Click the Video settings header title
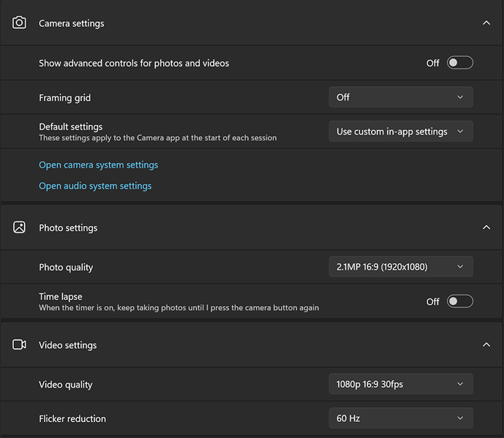Viewport: 504px width, 438px height. pos(68,345)
